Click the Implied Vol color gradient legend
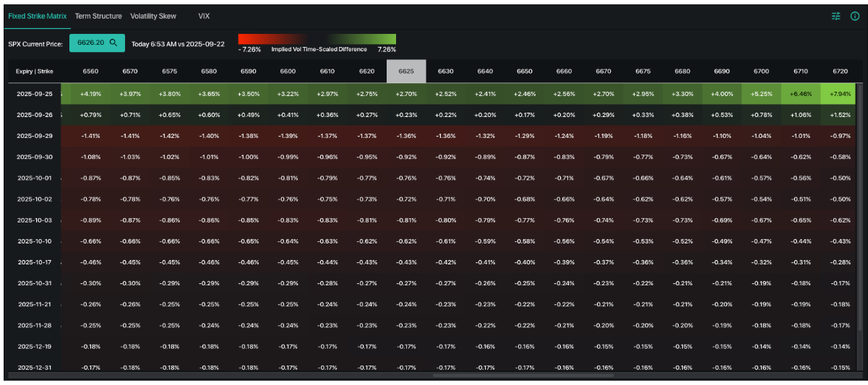 (x=317, y=39)
